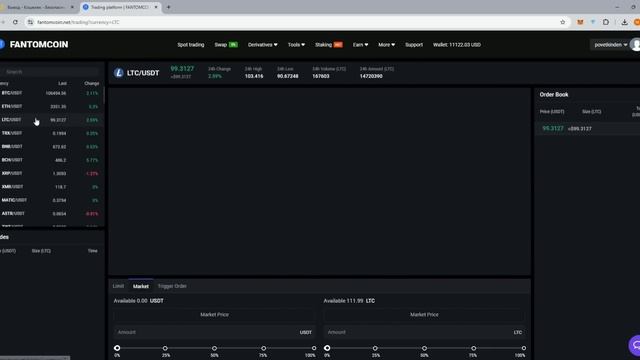Sort the list by the Last column header

point(62,83)
